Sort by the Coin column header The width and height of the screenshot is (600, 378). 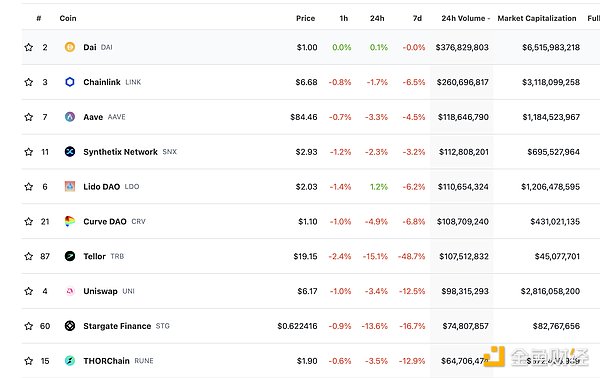68,18
